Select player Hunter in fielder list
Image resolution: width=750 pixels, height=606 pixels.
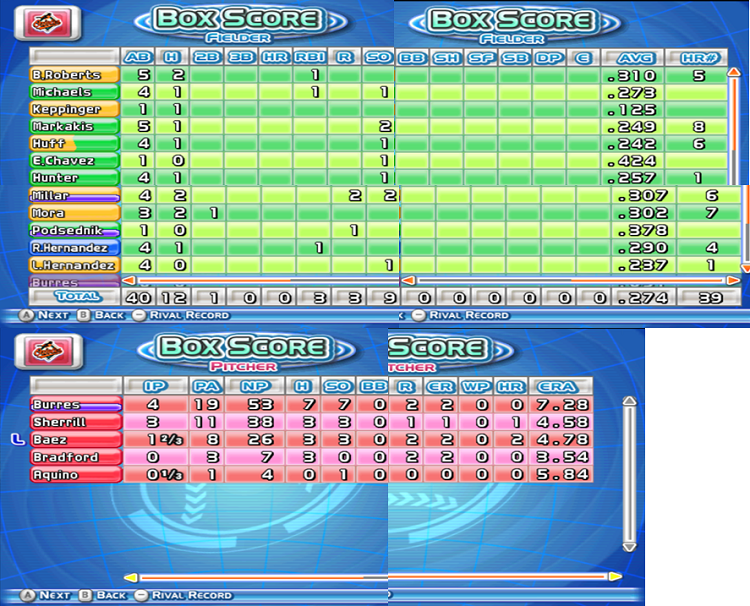click(x=75, y=177)
